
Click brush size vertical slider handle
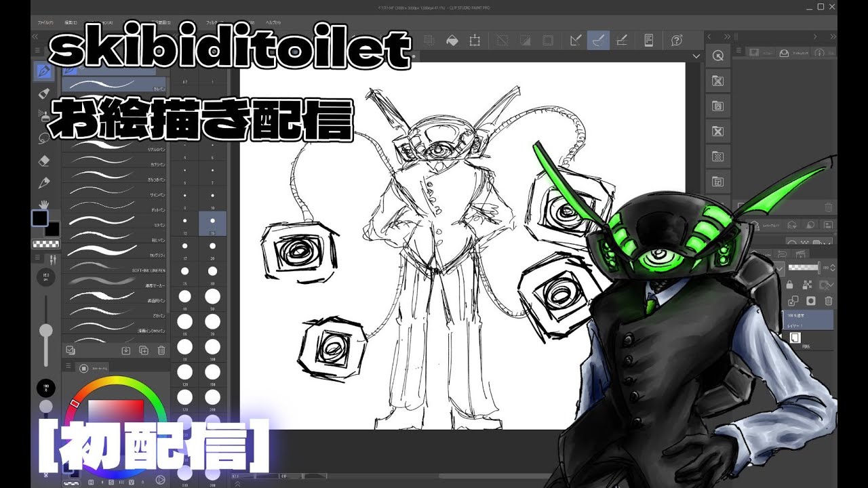[46, 331]
